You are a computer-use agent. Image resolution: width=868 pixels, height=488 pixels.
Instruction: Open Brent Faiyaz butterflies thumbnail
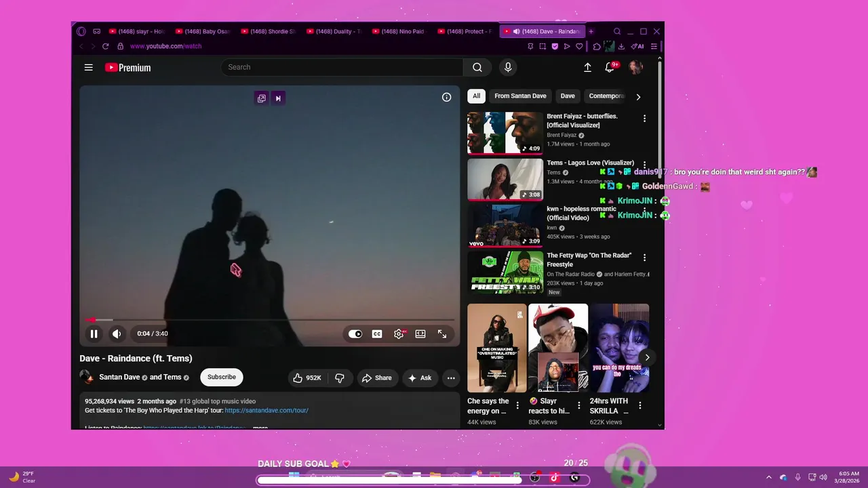505,133
